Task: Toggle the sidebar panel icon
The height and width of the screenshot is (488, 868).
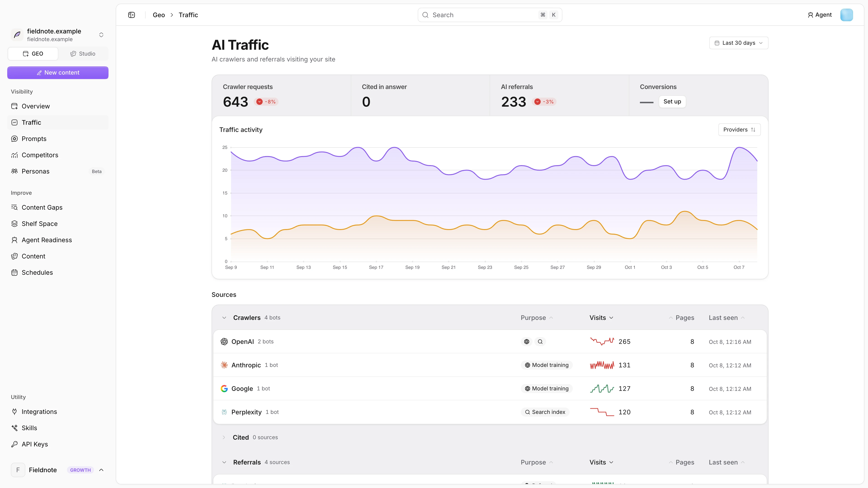Action: (131, 15)
